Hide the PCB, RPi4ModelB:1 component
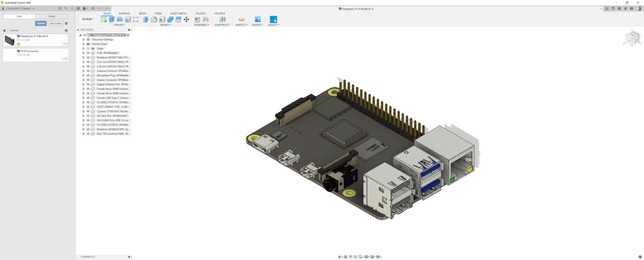This screenshot has width=644, height=260. [x=88, y=53]
